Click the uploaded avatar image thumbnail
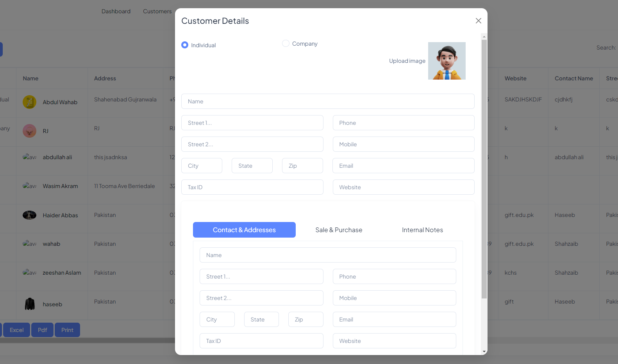Screen dimensions: 618x364 447,61
